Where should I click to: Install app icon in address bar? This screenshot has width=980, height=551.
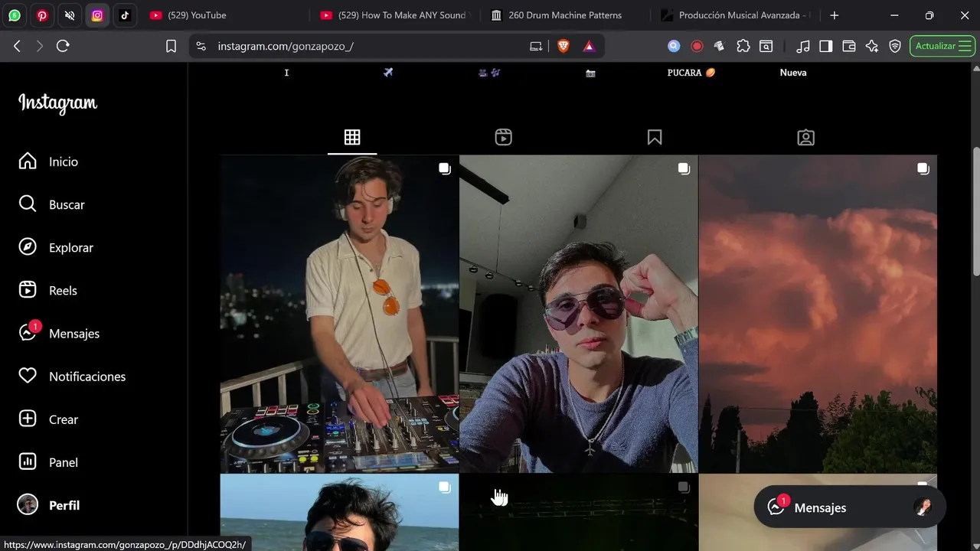536,46
